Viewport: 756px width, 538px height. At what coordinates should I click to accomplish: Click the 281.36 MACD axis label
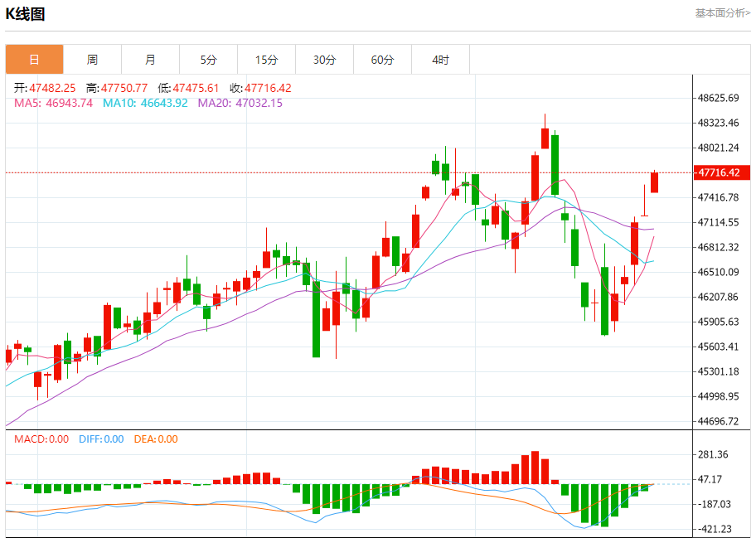(713, 454)
